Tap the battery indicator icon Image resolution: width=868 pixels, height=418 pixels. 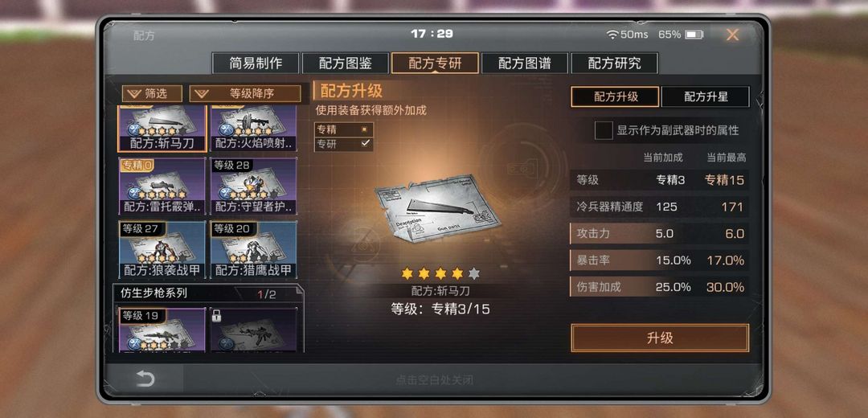(x=694, y=35)
